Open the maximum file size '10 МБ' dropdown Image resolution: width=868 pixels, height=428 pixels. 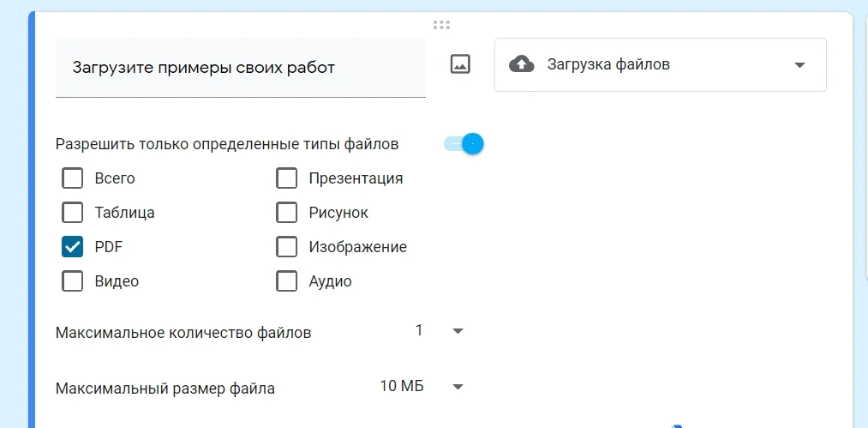[x=422, y=387]
